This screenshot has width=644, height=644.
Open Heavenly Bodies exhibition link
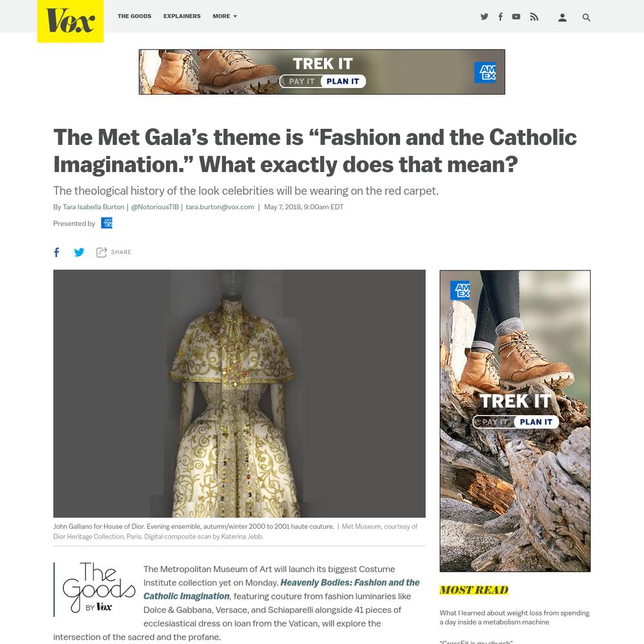click(x=281, y=589)
